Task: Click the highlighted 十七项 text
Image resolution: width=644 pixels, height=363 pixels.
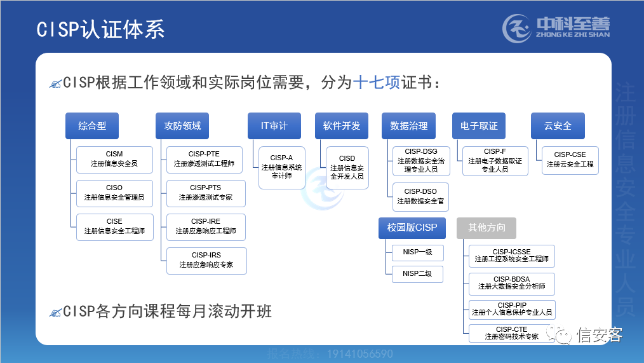Action: pyautogui.click(x=377, y=83)
